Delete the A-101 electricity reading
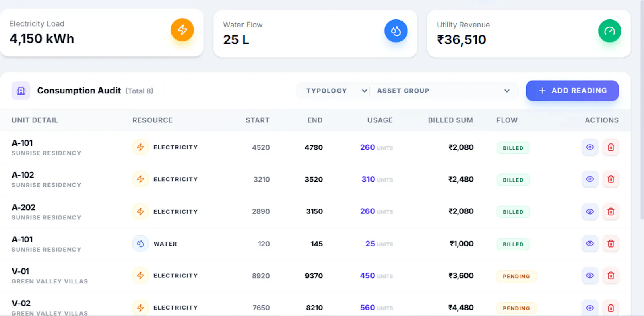The image size is (644, 316). 611,147
